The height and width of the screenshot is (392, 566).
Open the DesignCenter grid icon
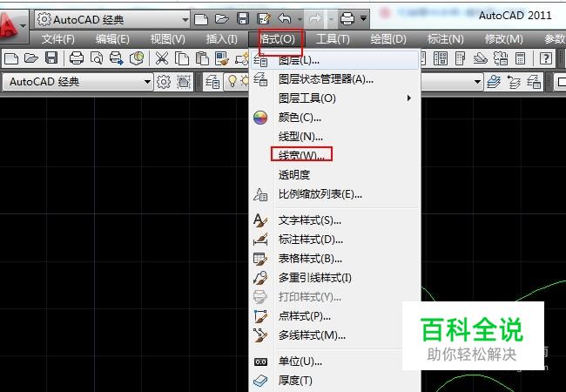coord(441,58)
